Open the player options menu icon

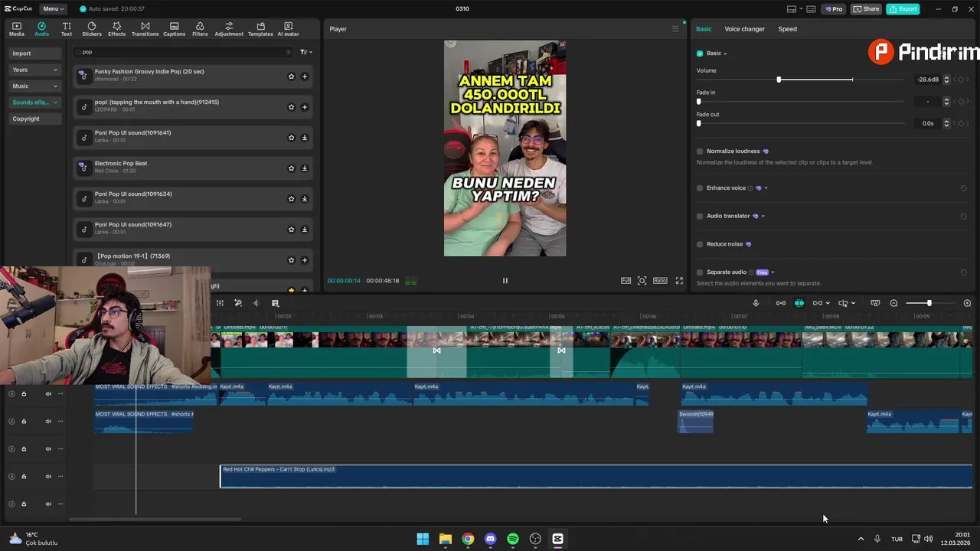675,29
